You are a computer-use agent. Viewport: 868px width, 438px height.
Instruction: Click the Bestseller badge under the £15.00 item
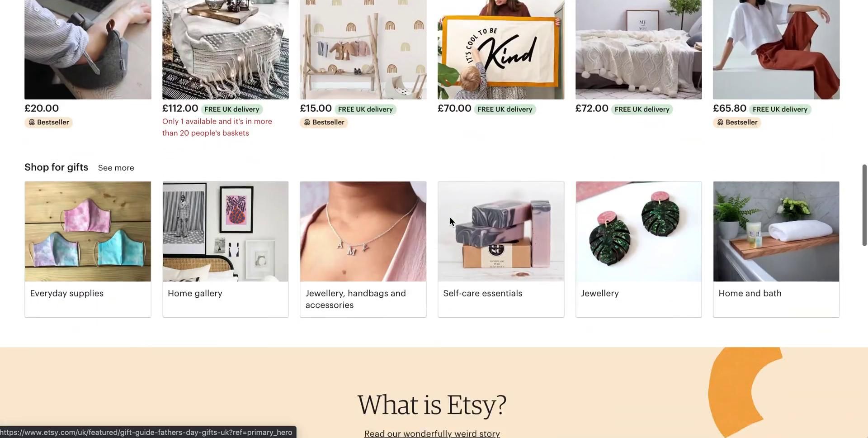pos(324,123)
